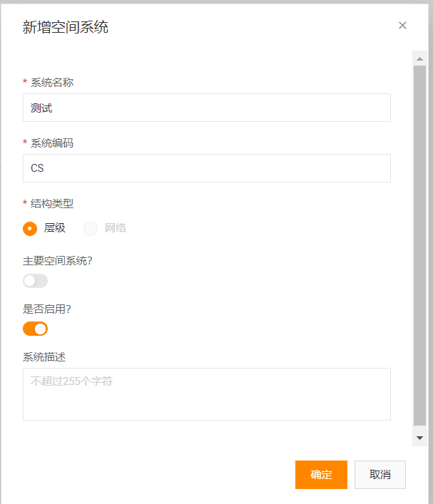433x504 pixels.
Task: Enable the 主要空间系统 toggle switch
Action: point(36,281)
